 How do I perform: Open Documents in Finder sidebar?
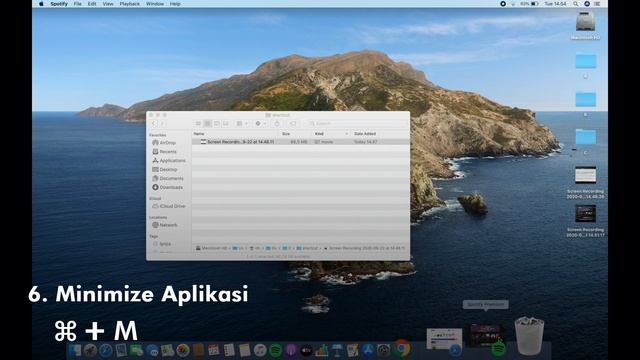pos(168,178)
